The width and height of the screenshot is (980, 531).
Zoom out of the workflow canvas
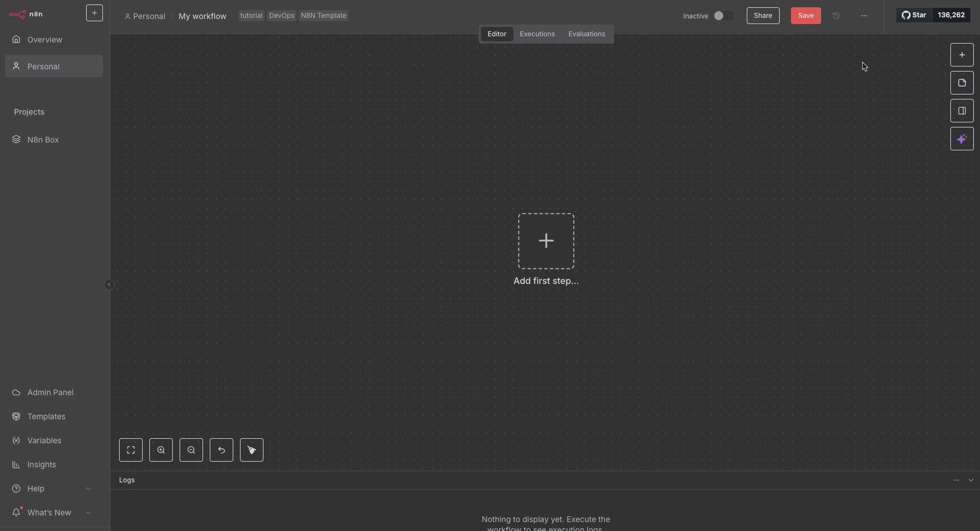point(191,450)
